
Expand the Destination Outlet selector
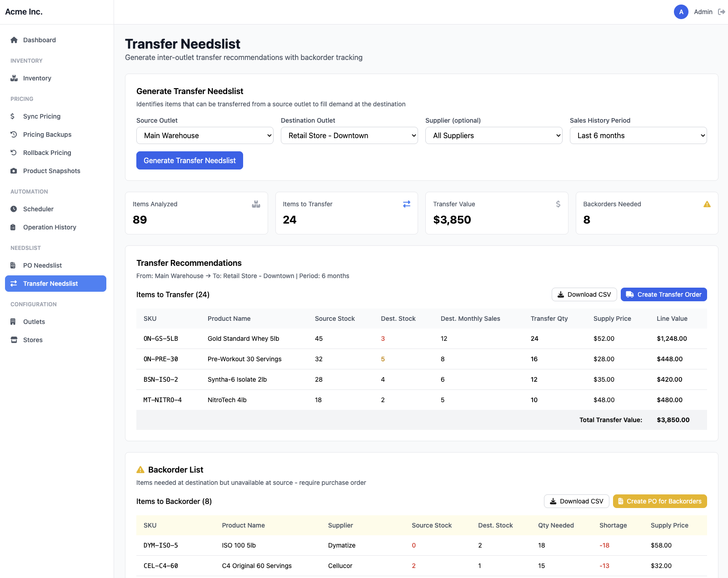point(349,135)
